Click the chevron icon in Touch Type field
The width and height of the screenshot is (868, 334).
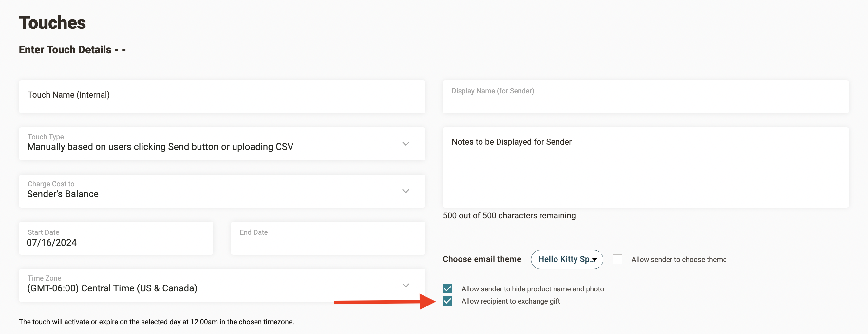tap(406, 144)
